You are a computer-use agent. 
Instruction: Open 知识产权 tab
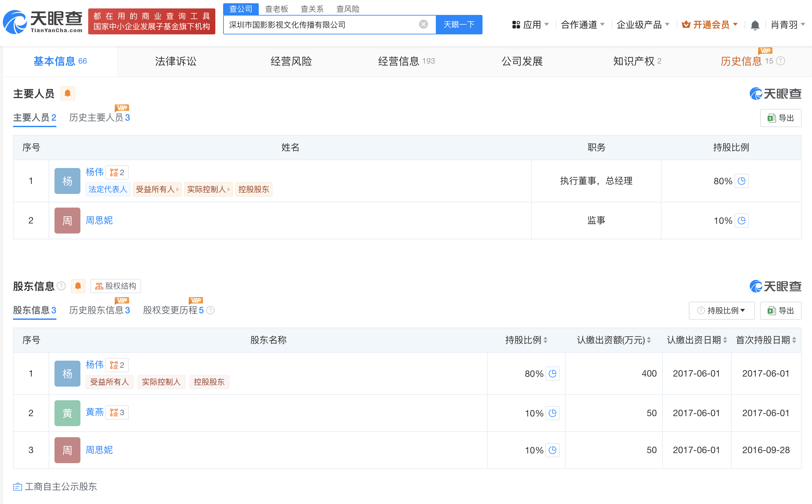click(637, 61)
